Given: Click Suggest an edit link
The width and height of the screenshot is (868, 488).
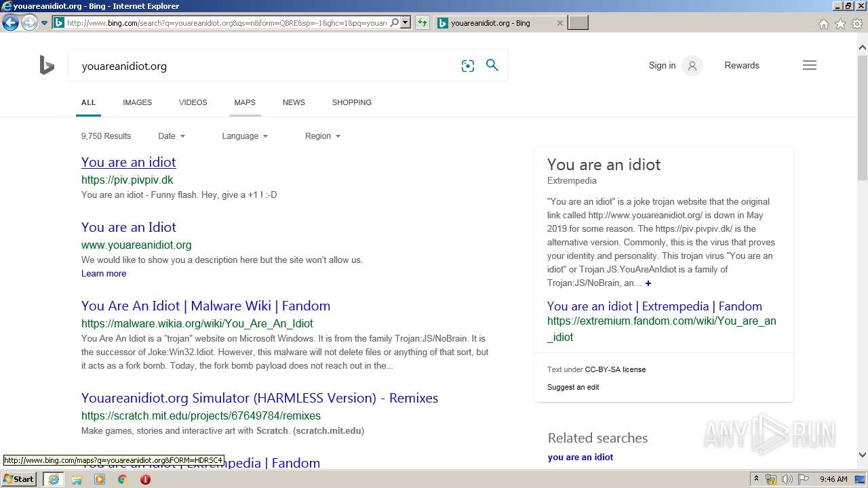Looking at the screenshot, I should (573, 387).
